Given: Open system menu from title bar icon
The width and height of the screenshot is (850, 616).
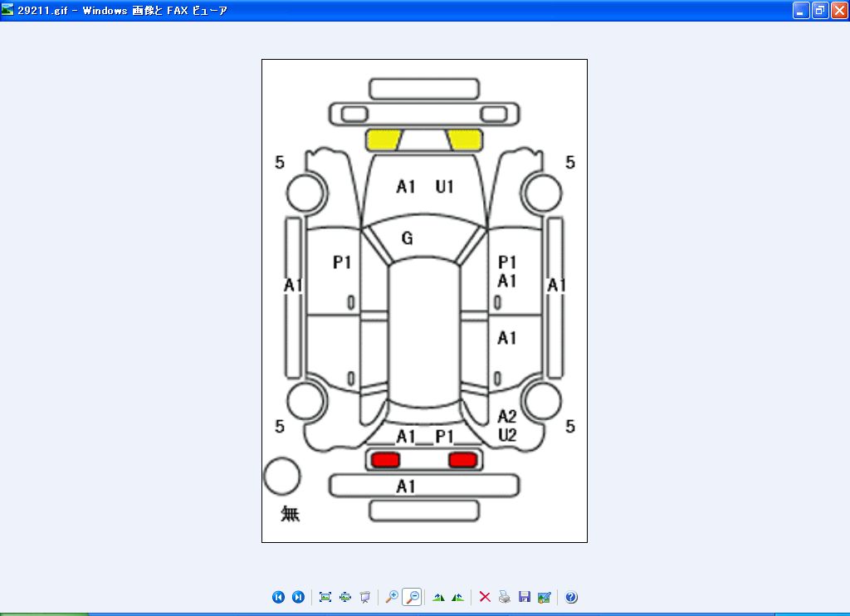Looking at the screenshot, I should click(7, 10).
